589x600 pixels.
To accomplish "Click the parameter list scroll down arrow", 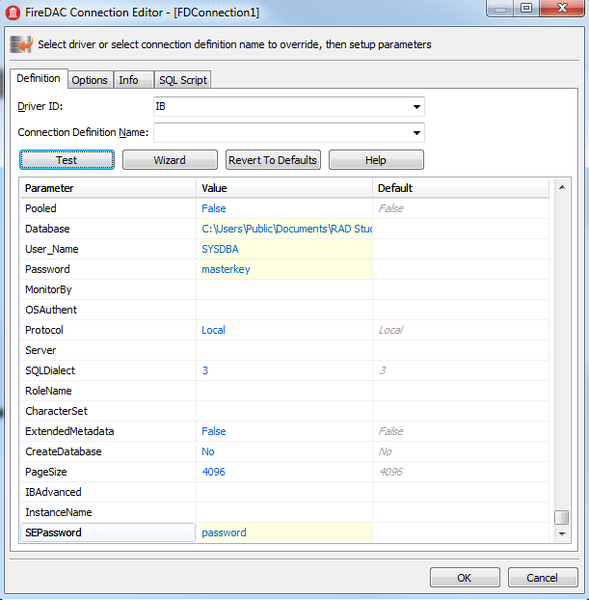I will point(562,534).
